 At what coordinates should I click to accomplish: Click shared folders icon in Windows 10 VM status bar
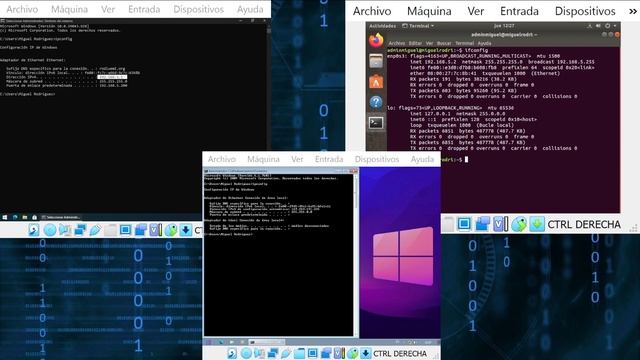click(110, 230)
